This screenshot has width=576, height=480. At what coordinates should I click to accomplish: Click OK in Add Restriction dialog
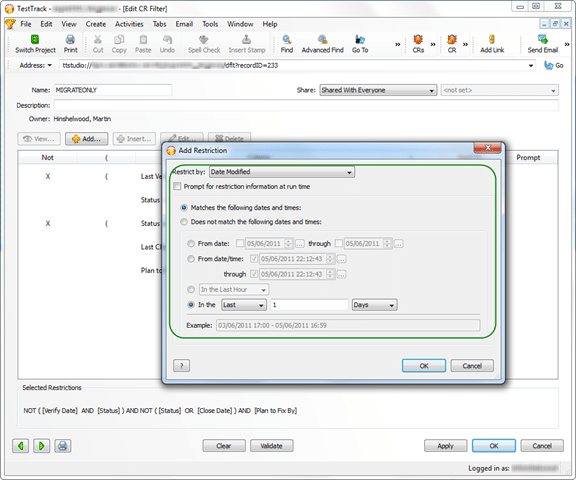pos(424,366)
